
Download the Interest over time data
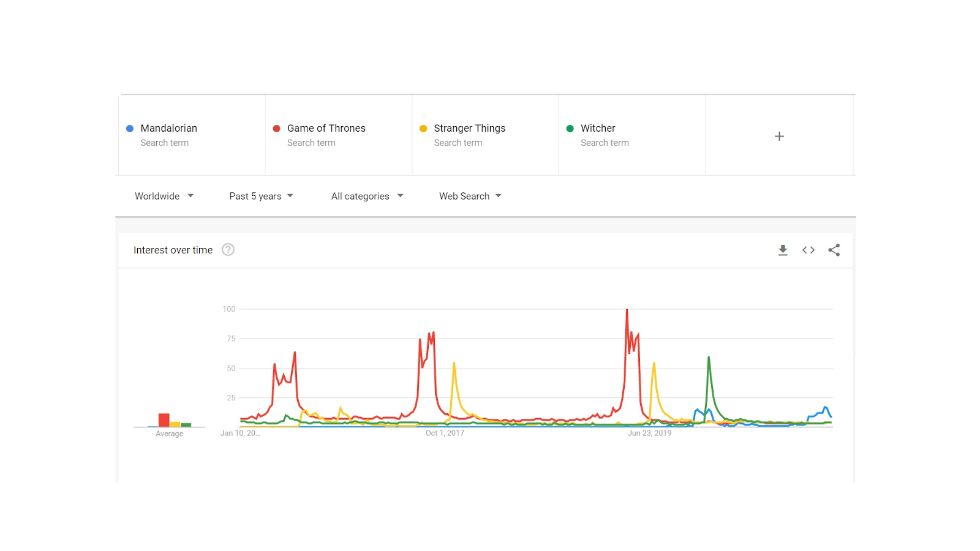pyautogui.click(x=783, y=250)
